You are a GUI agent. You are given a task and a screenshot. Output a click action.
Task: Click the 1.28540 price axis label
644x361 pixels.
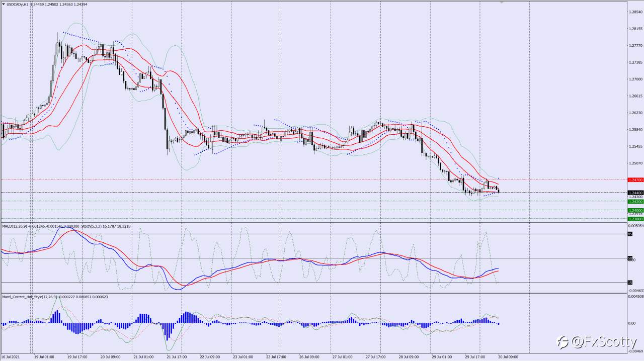[635, 12]
